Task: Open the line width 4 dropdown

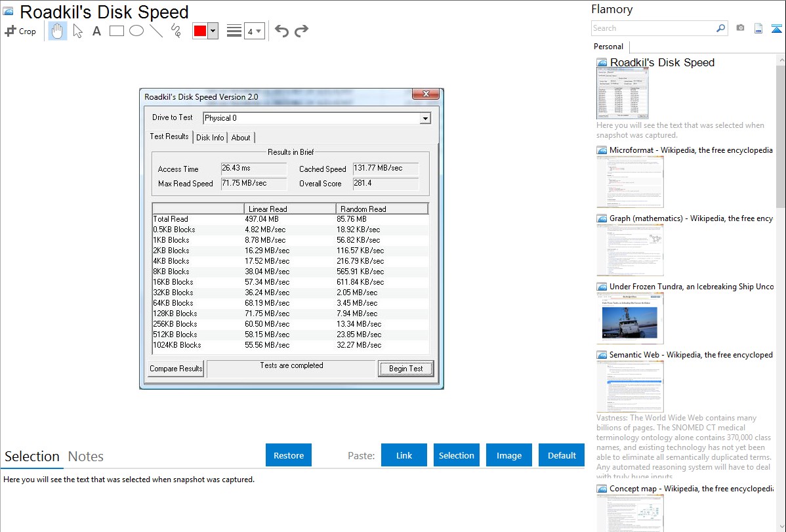Action: click(254, 31)
